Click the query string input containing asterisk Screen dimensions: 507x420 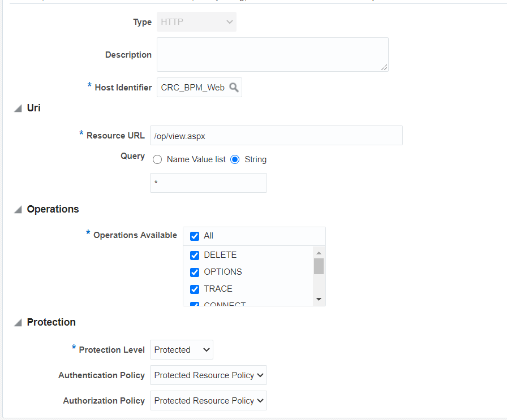208,183
